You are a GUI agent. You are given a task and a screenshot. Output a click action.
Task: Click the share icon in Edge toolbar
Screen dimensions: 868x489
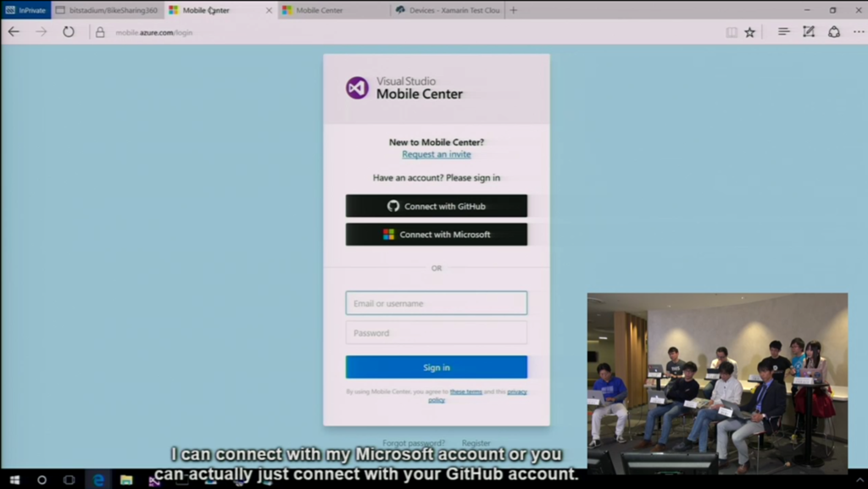click(x=834, y=32)
